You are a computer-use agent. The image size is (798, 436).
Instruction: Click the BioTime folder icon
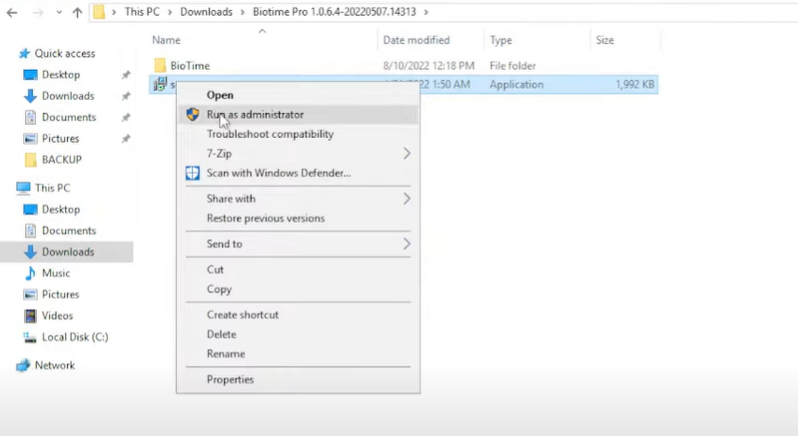point(159,66)
